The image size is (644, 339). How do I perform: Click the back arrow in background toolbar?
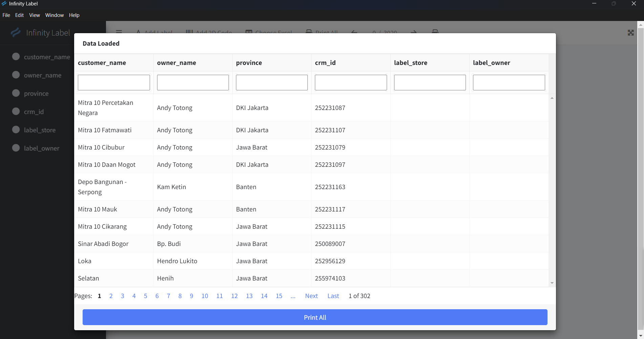point(354,32)
